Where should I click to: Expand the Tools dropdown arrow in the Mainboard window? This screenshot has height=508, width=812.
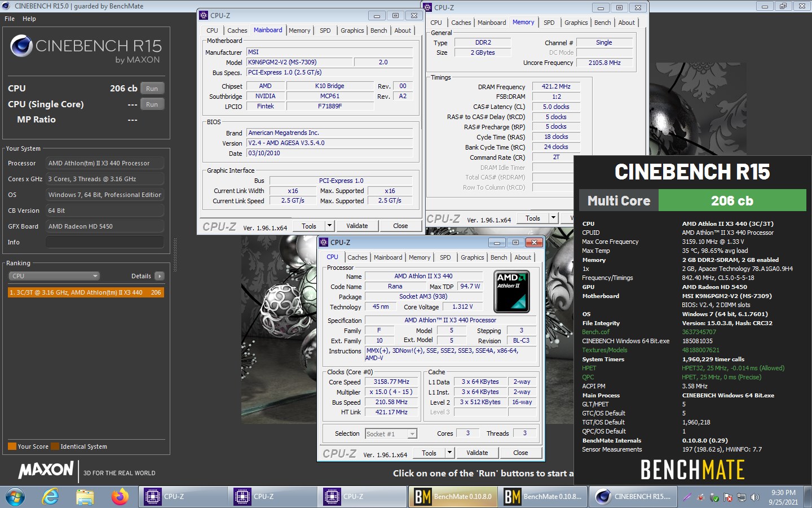click(330, 226)
